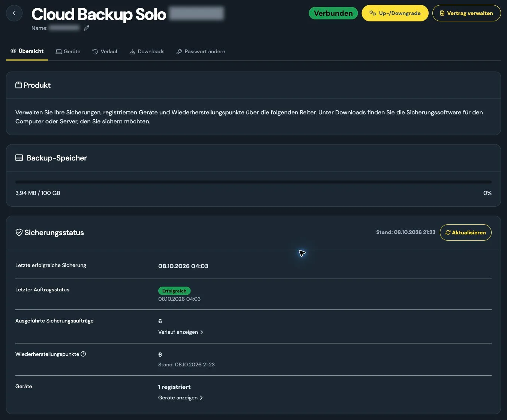This screenshot has height=420, width=507.
Task: Refresh status with Aktualisieren button
Action: (465, 232)
